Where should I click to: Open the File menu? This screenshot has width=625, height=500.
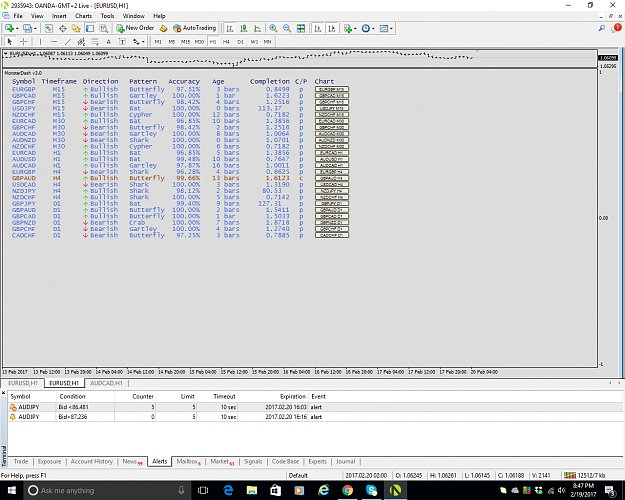tap(18, 16)
